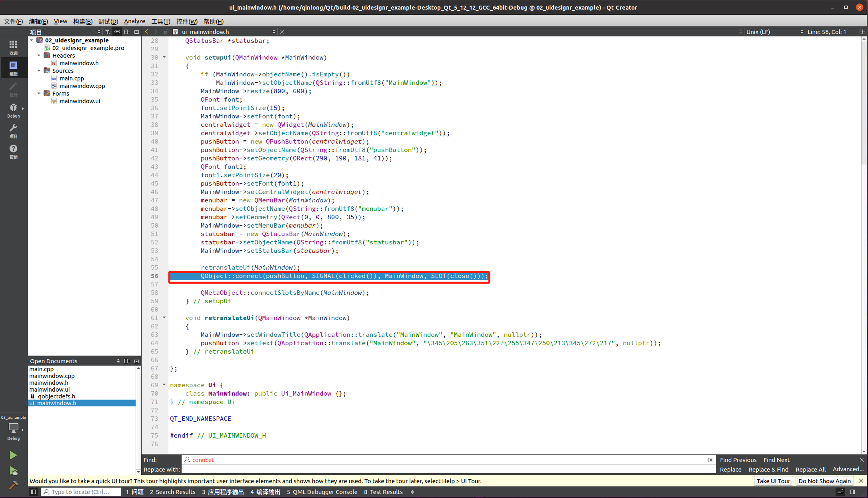Click the Edit mode icon in left sidebar
The width and height of the screenshot is (868, 498).
coord(13,67)
